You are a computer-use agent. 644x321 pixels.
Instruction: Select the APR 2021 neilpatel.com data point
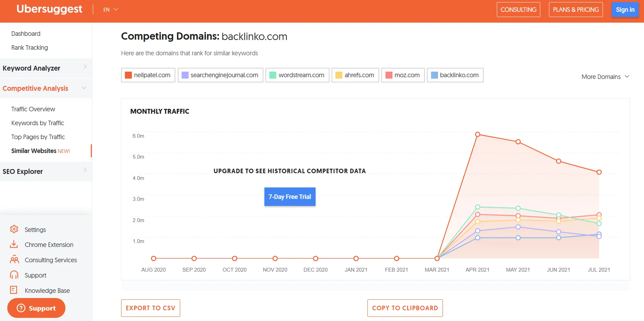coord(478,134)
